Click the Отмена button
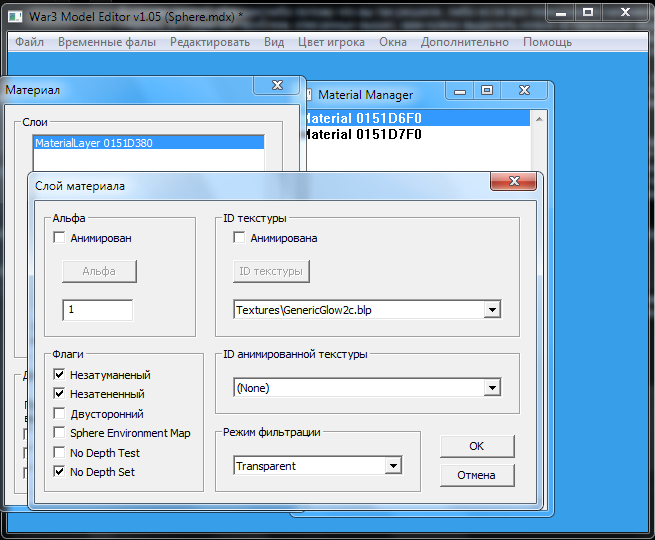 [x=477, y=475]
